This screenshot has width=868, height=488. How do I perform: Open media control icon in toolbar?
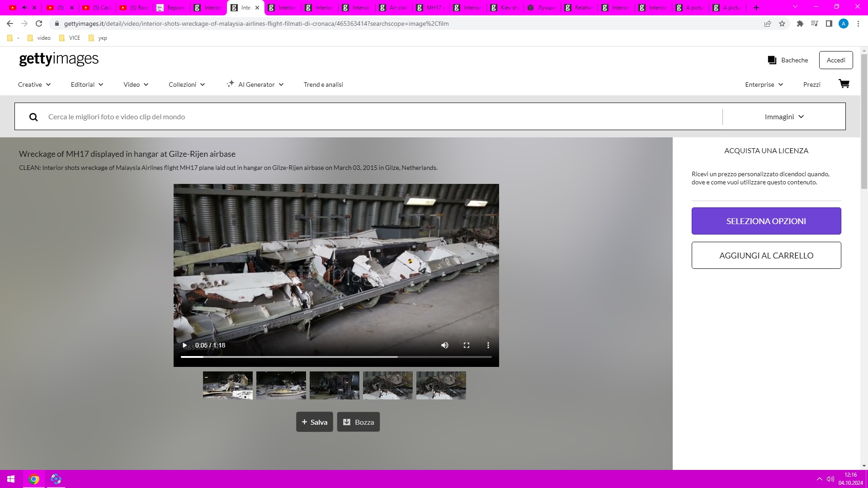pos(815,23)
